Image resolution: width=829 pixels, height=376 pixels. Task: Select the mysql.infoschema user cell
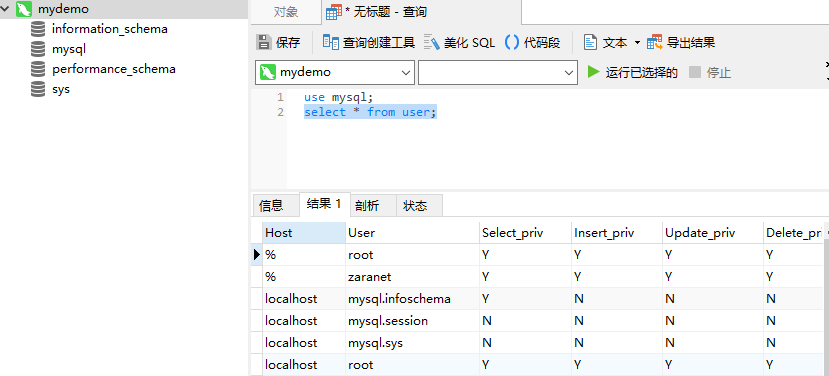point(412,299)
